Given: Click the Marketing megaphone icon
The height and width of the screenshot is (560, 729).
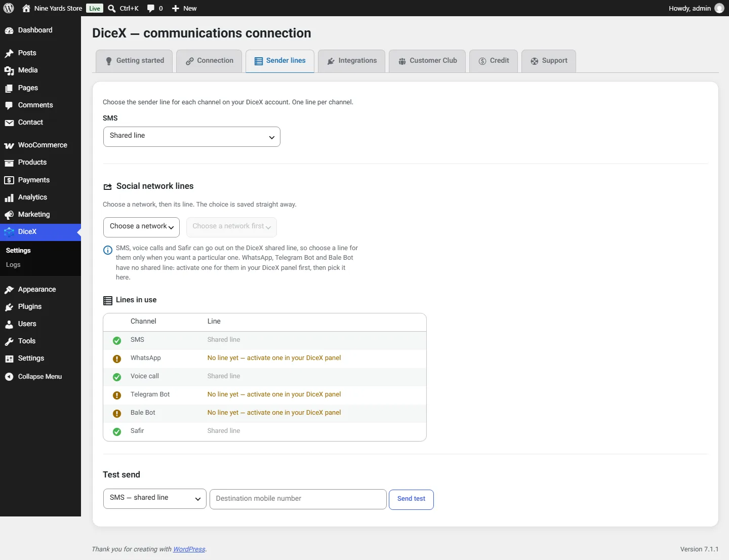Looking at the screenshot, I should tap(9, 215).
